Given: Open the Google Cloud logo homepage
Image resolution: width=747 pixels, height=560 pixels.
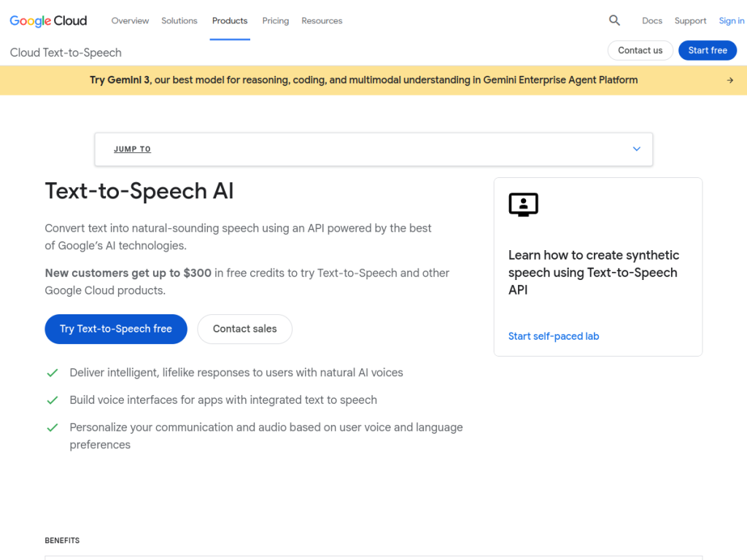Looking at the screenshot, I should [48, 20].
